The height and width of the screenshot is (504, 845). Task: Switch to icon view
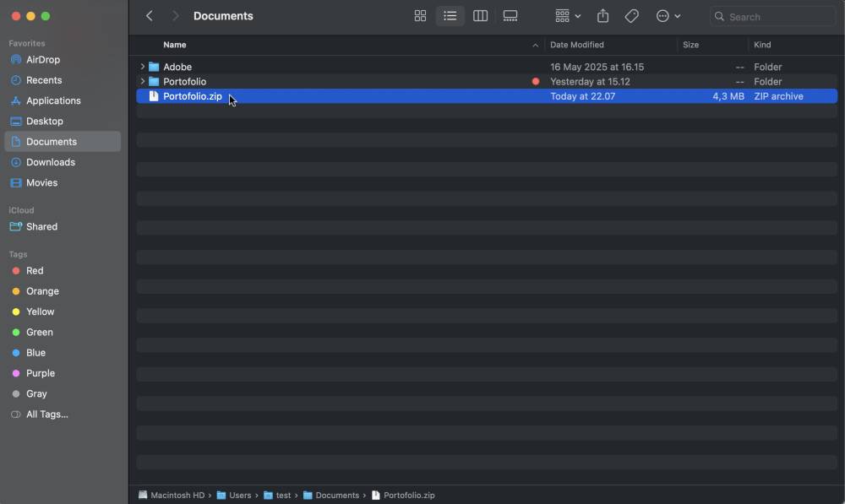(420, 16)
